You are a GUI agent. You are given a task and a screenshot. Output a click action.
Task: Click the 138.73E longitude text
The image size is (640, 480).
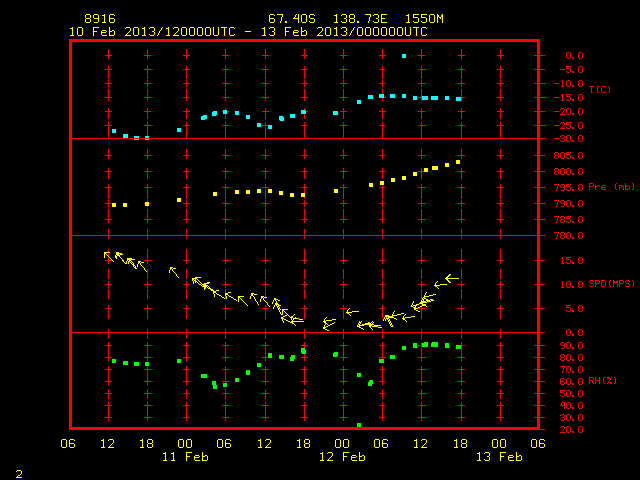pos(360,19)
